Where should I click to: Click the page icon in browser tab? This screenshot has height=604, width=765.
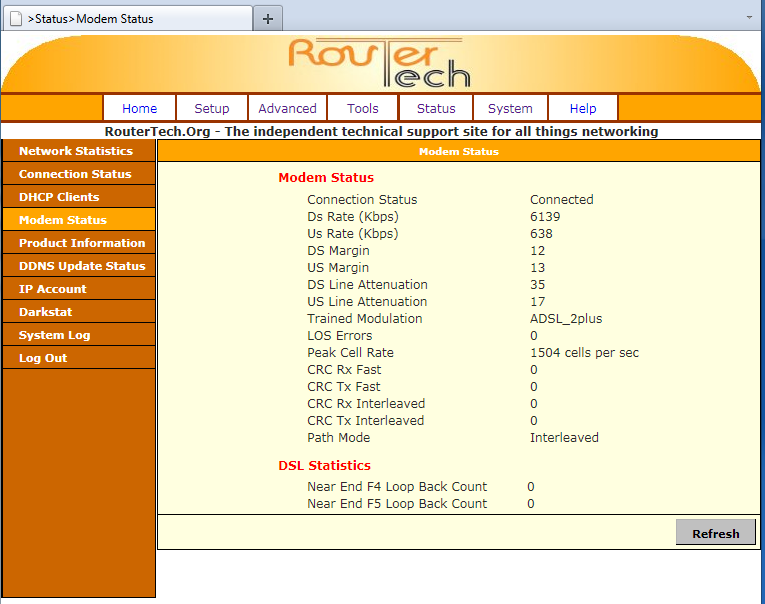click(x=16, y=19)
